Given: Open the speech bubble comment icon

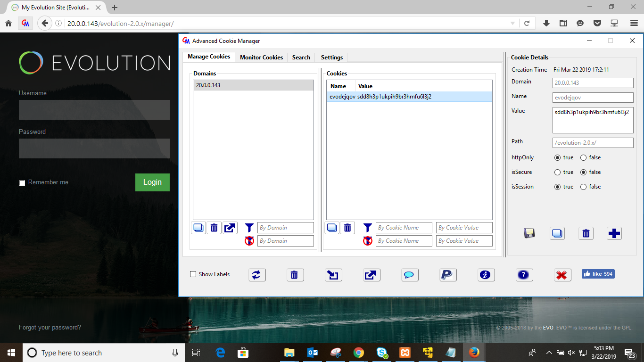Looking at the screenshot, I should (409, 275).
